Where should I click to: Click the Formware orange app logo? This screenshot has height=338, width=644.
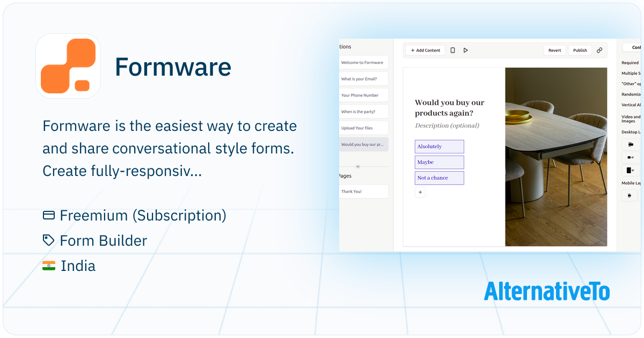[68, 65]
